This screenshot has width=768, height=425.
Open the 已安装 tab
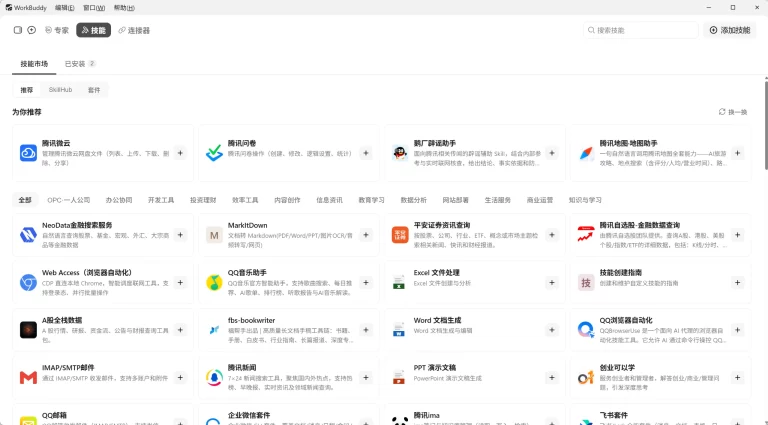(80, 64)
